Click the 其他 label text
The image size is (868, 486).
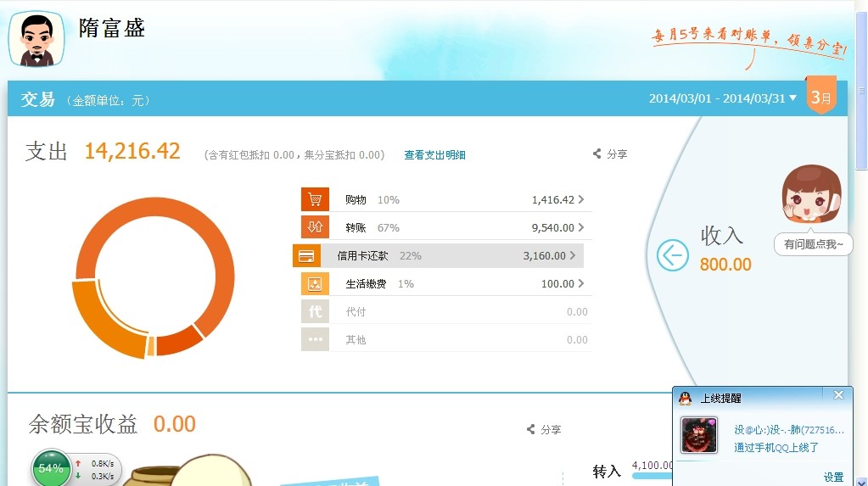[x=356, y=340]
